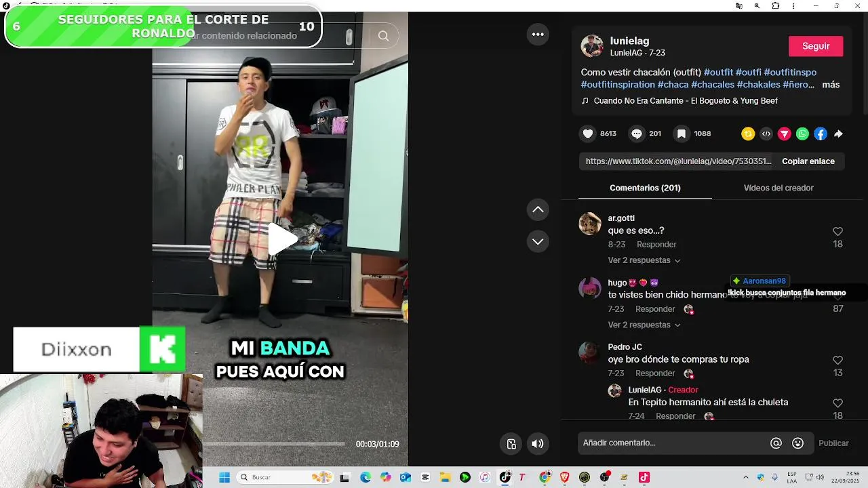The image size is (868, 488).
Task: Open the #outfitinspiration hashtag
Action: (x=618, y=85)
